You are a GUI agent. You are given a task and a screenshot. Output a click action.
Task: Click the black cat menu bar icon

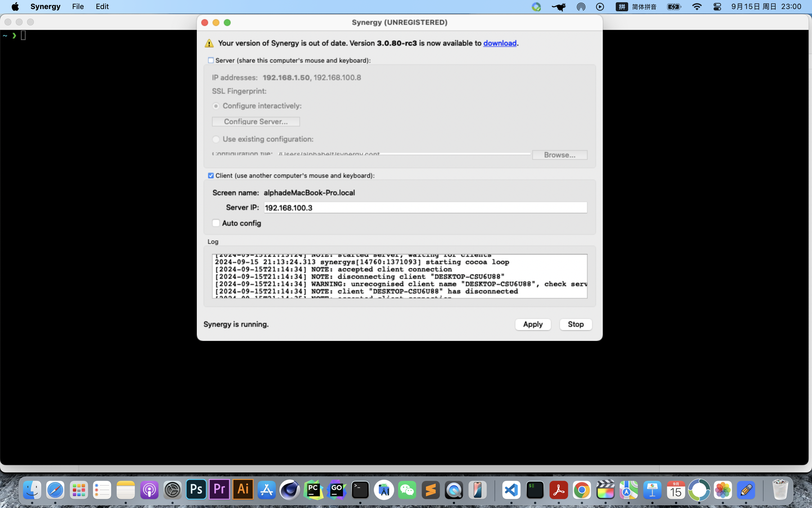(x=559, y=7)
